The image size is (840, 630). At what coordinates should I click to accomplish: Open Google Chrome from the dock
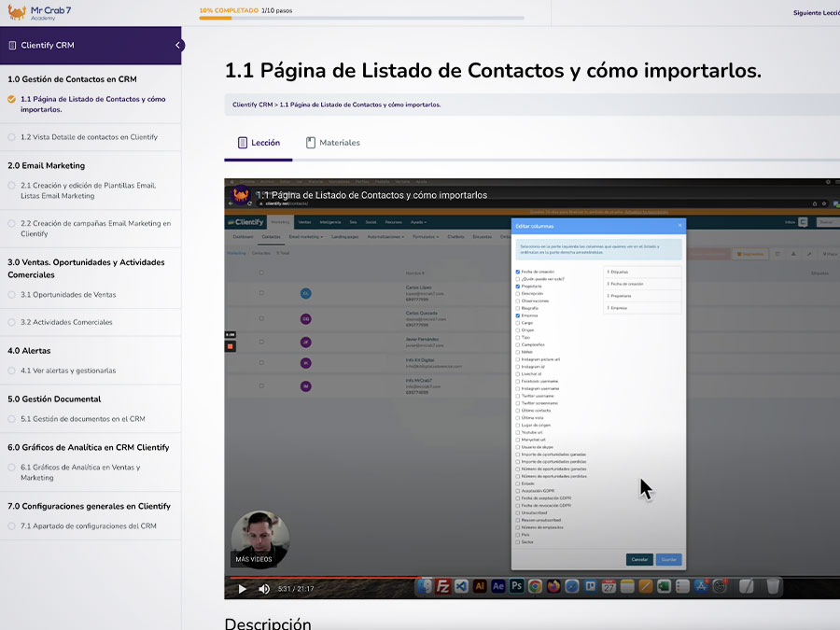(534, 588)
